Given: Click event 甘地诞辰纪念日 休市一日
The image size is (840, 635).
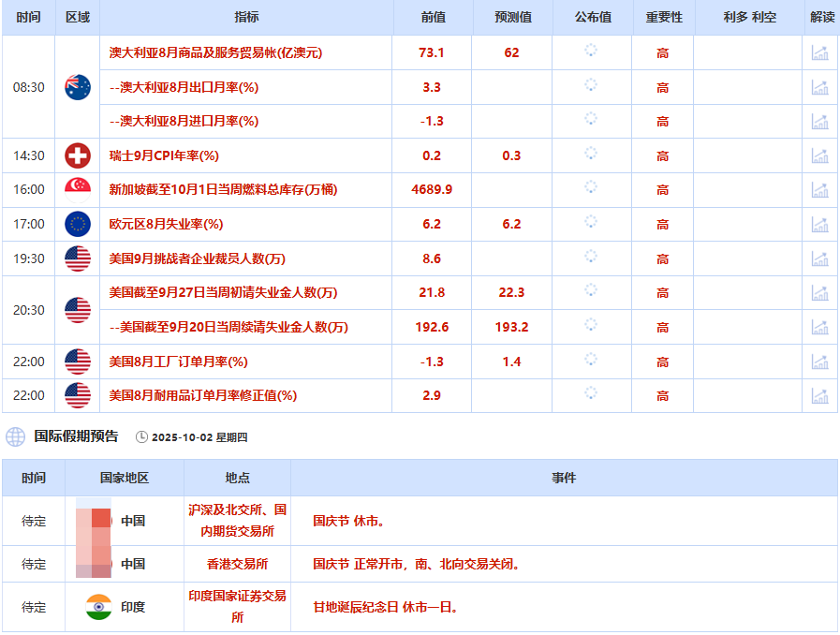Looking at the screenshot, I should (385, 607).
